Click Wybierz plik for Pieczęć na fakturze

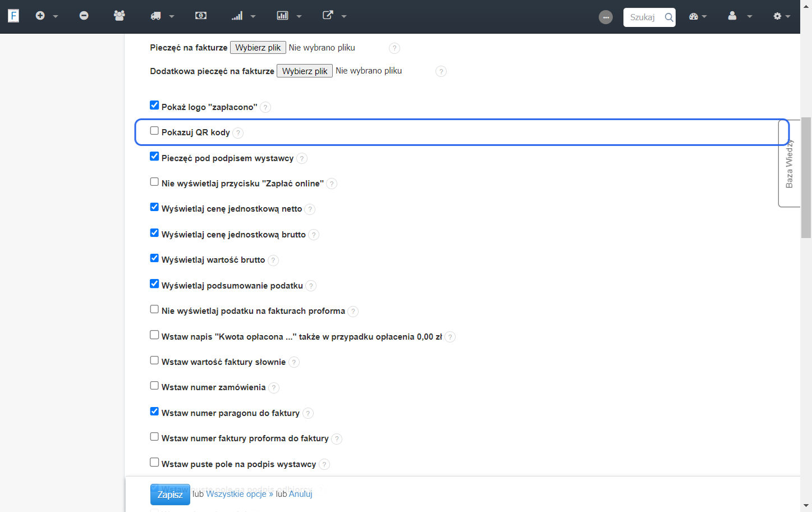click(x=258, y=48)
